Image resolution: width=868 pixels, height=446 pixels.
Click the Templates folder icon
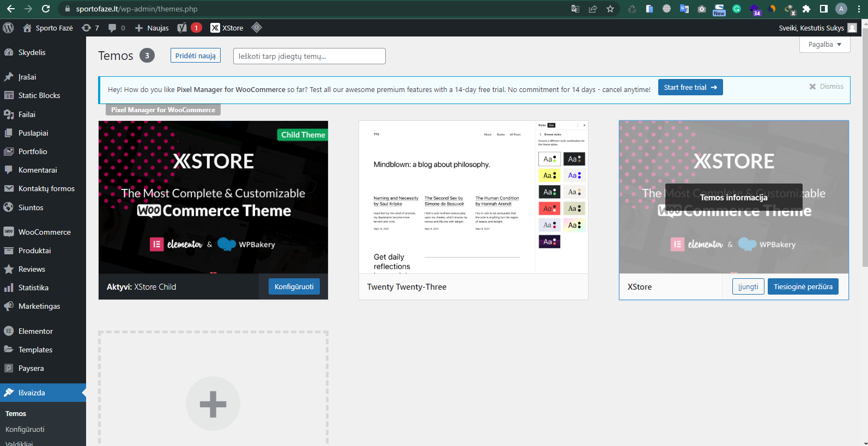pos(9,350)
